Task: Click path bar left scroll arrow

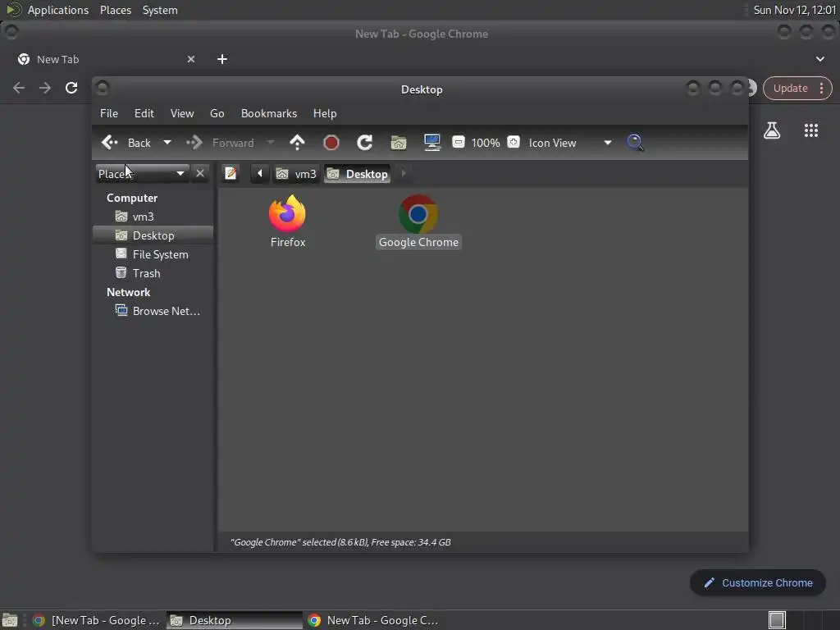Action: [260, 173]
